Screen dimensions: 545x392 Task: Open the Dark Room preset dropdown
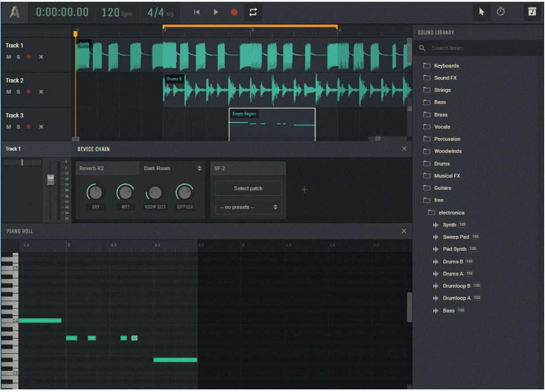click(172, 169)
